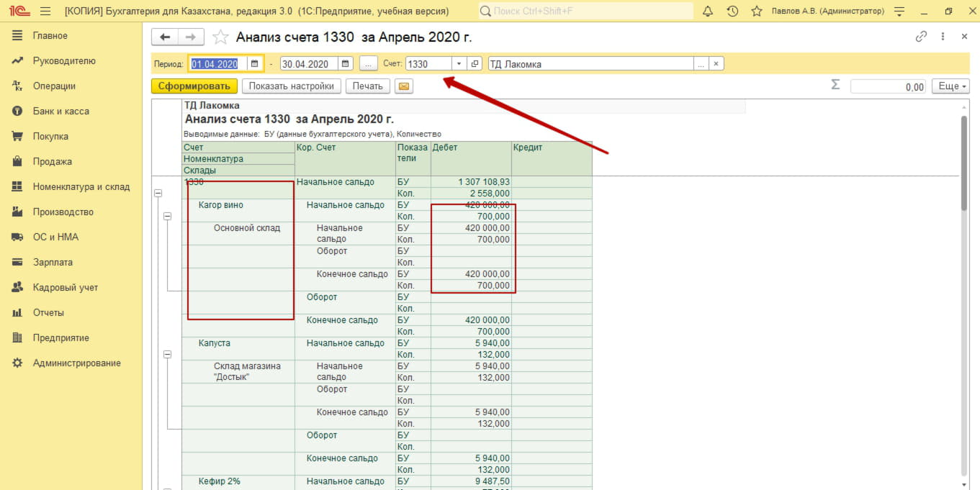Open Банк и касса section
Viewport: 980px width, 490px height.
click(x=60, y=112)
